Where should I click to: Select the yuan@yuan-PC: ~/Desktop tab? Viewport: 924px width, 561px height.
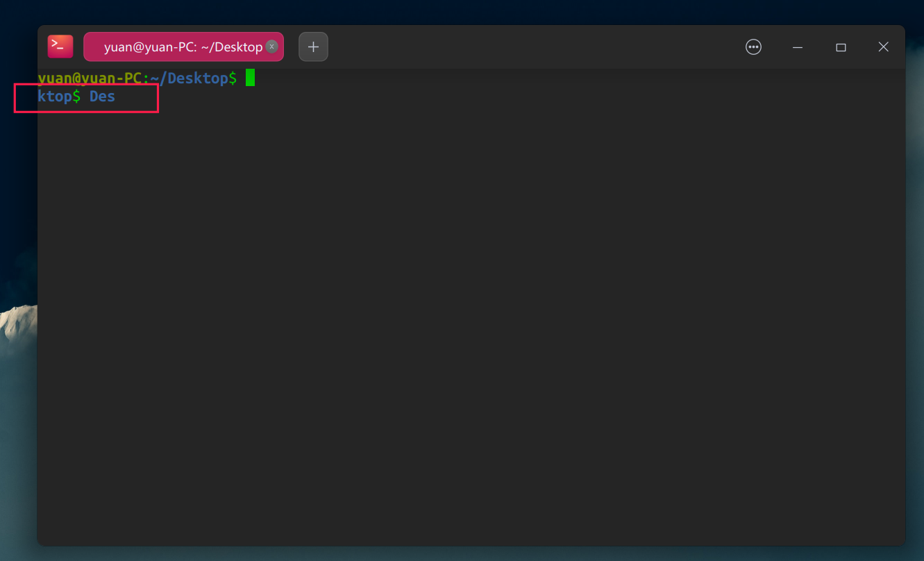[x=183, y=47]
